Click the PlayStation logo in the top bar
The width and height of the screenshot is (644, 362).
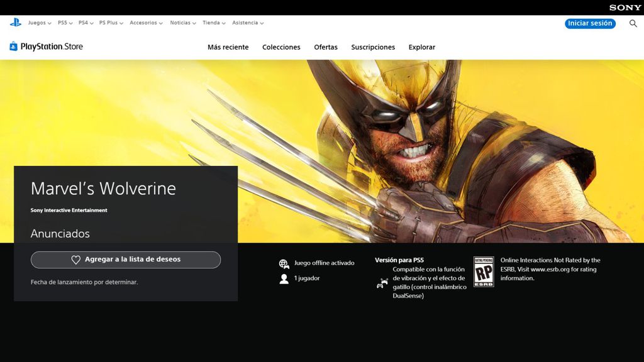tap(15, 23)
